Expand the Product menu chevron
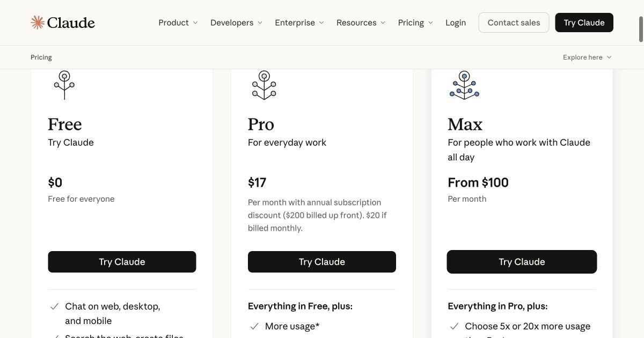644x338 pixels. tap(195, 23)
